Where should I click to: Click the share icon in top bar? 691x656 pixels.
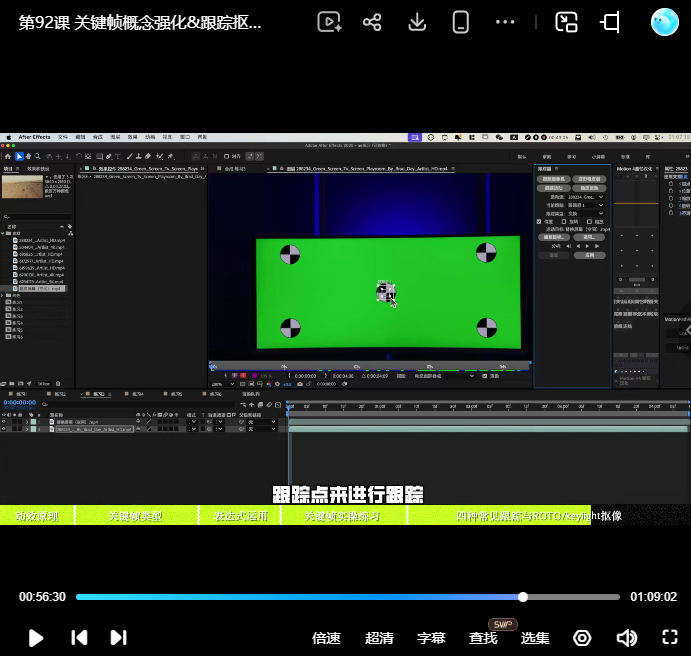pyautogui.click(x=372, y=22)
